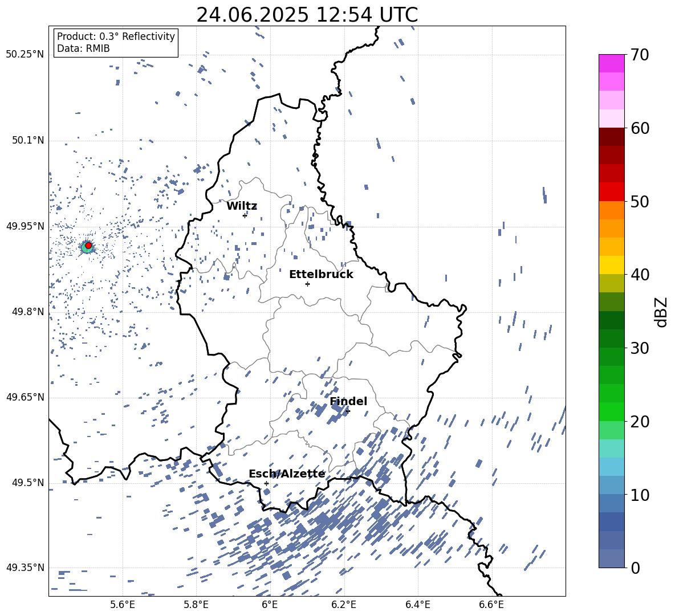The image size is (675, 616).
Task: Click the yellow swatch just above 40 dBZ
Action: tap(611, 265)
